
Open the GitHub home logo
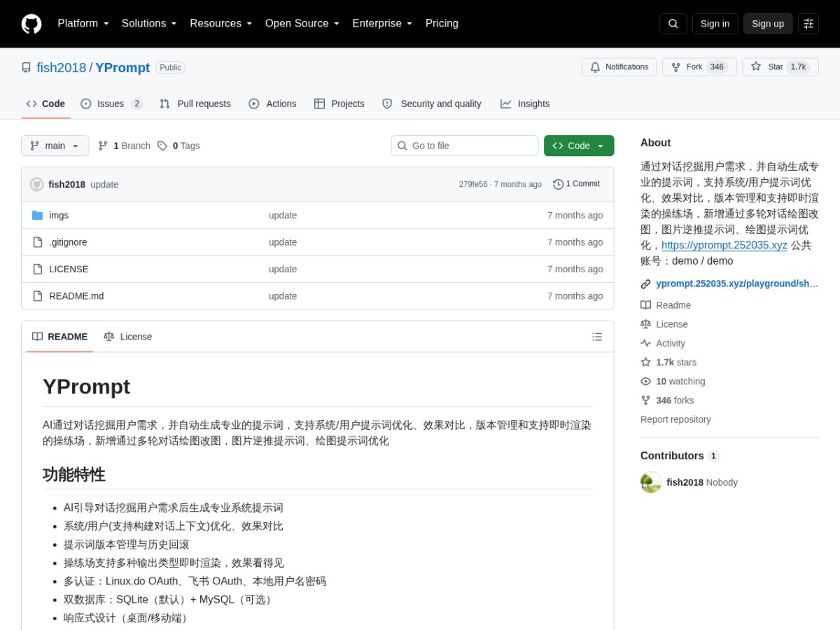[x=31, y=24]
